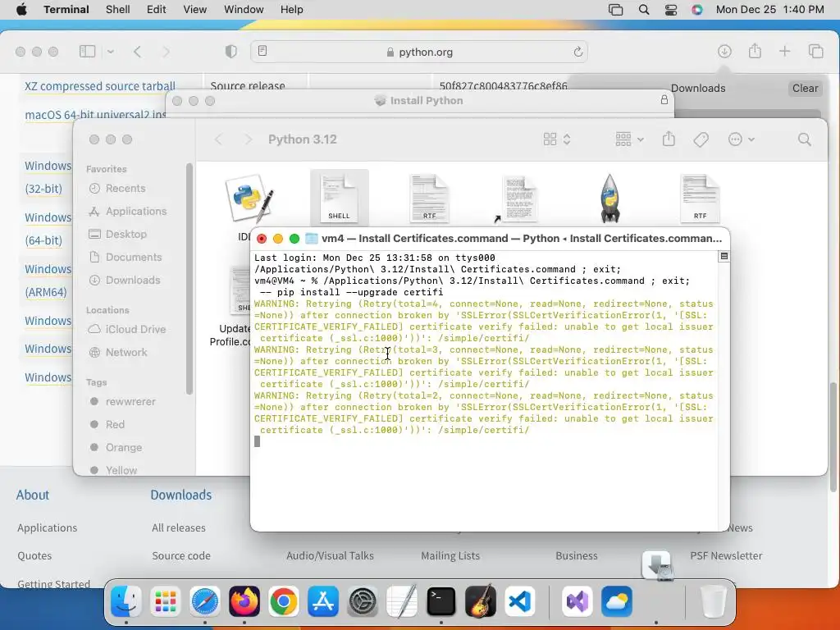
Task: Click the Siri icon in menu bar
Action: [x=697, y=9]
